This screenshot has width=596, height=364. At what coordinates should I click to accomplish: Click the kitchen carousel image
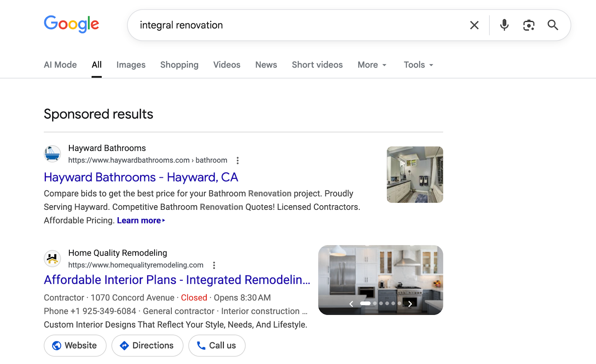click(x=381, y=280)
